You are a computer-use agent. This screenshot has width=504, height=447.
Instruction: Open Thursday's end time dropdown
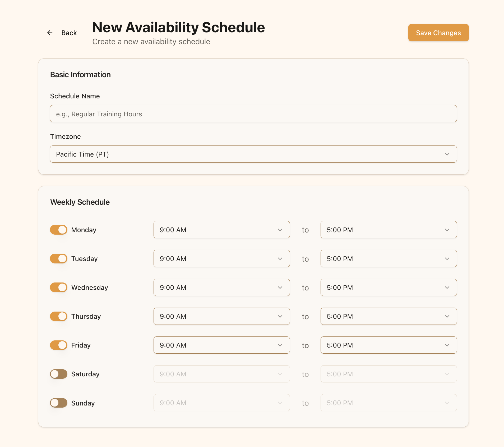(x=389, y=316)
